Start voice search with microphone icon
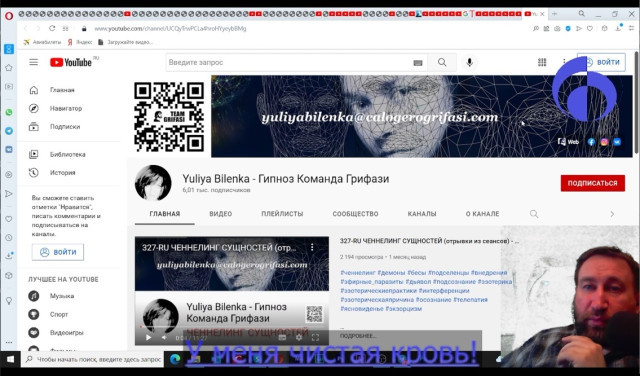The image size is (640, 376). [469, 62]
